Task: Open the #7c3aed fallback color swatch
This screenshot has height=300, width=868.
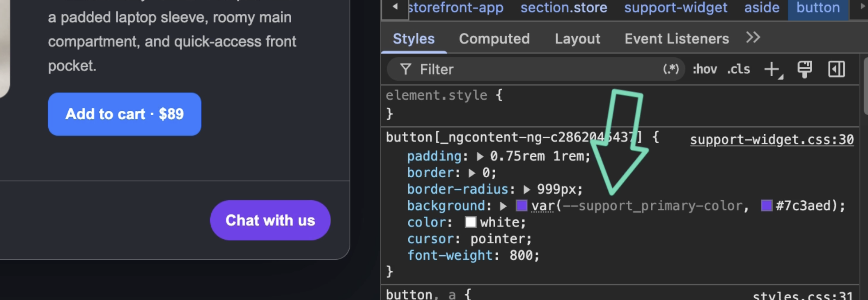Action: pyautogui.click(x=766, y=206)
